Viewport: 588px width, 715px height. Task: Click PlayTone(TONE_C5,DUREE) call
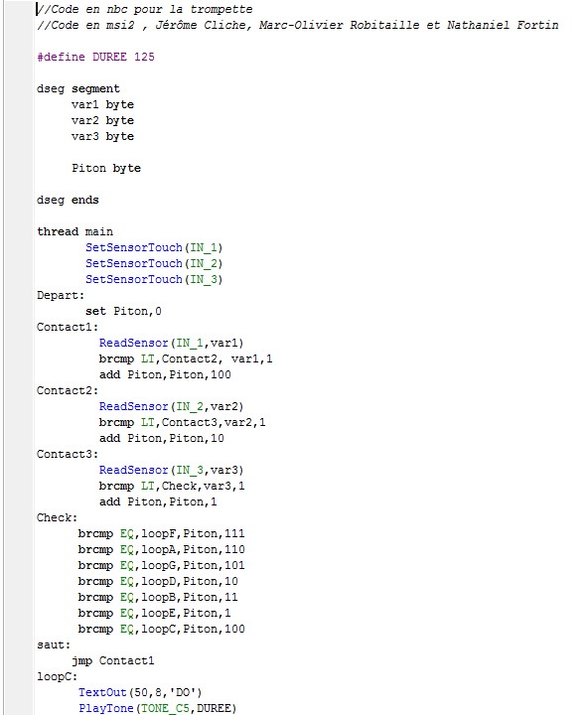[x=158, y=709]
